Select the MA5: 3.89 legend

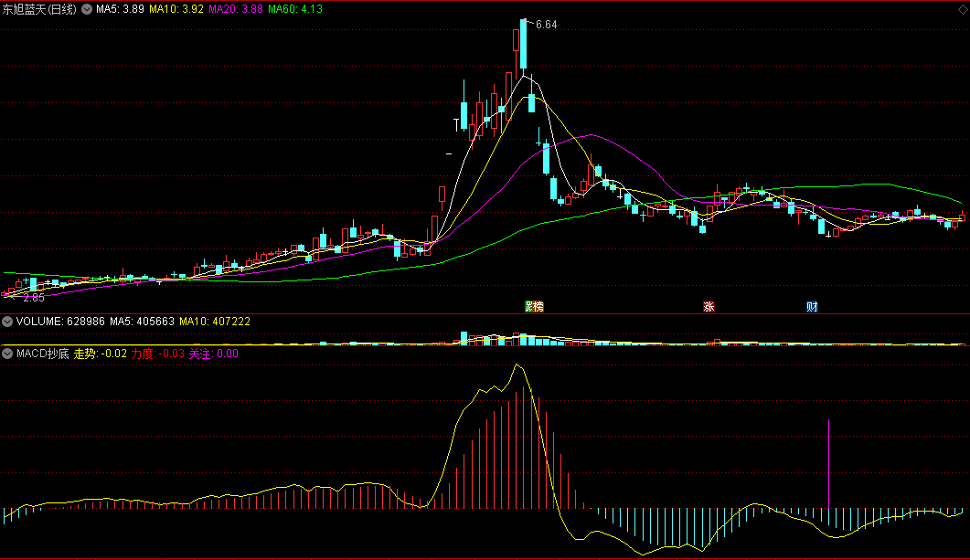click(120, 9)
